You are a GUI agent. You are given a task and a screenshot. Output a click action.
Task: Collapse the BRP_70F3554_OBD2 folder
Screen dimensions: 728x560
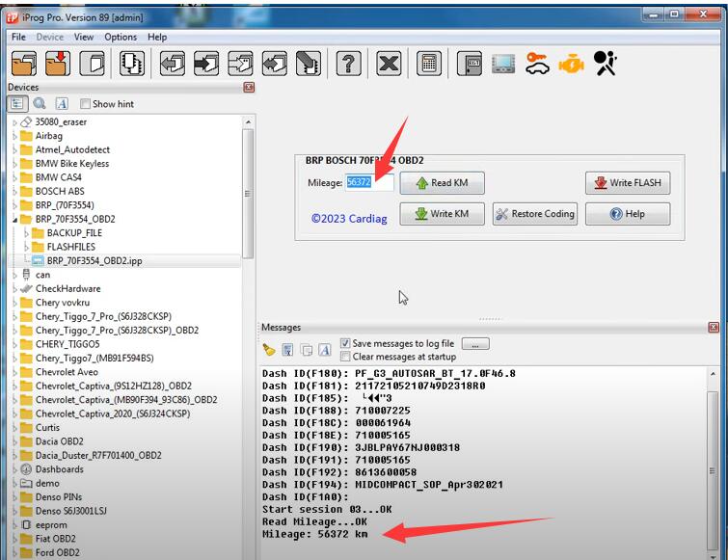[14, 220]
